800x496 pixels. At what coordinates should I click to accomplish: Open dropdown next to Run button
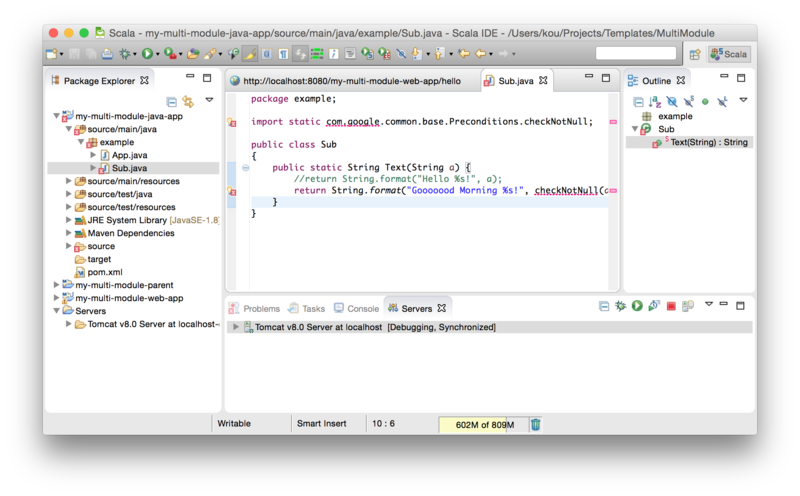coord(157,54)
